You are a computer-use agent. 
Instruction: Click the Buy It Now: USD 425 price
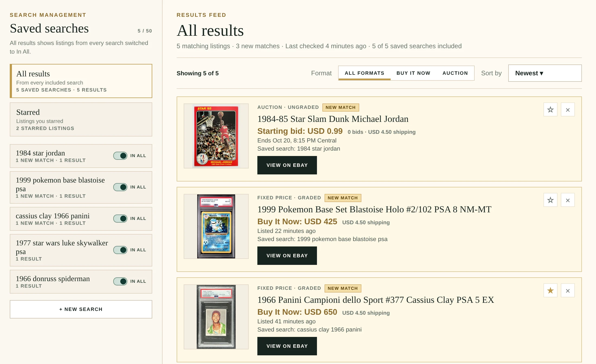click(297, 222)
